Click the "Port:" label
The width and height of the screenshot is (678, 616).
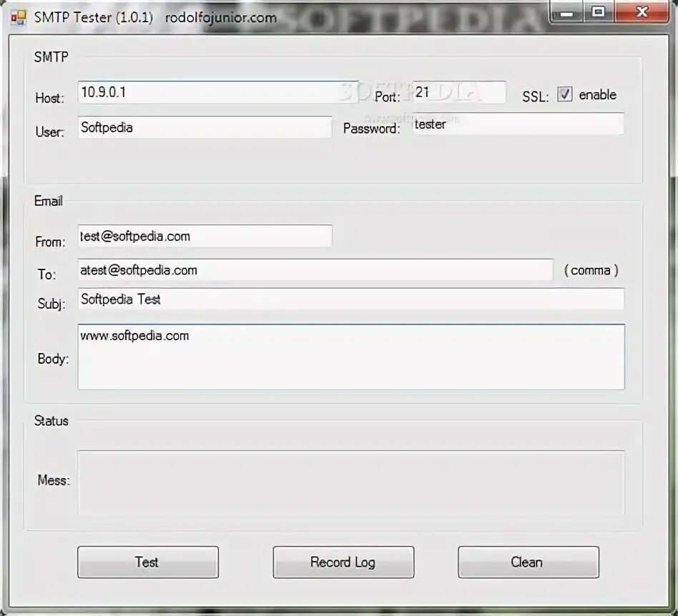point(388,96)
